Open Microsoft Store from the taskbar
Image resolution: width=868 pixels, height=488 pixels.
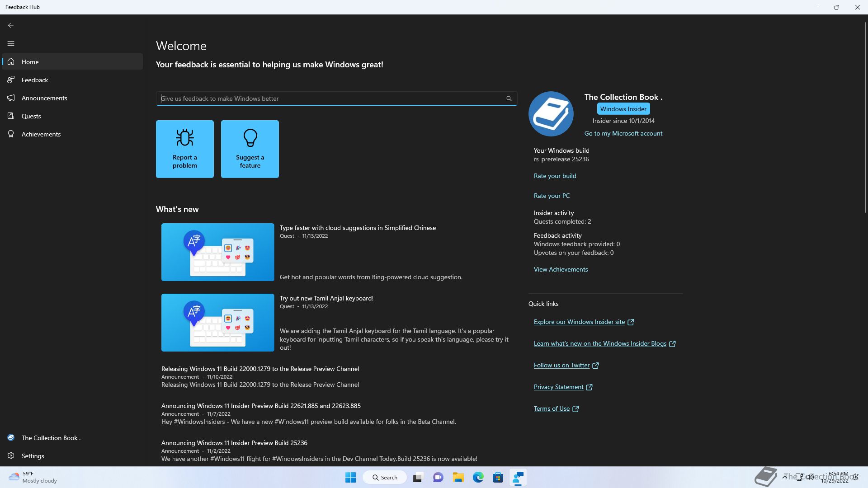(498, 478)
